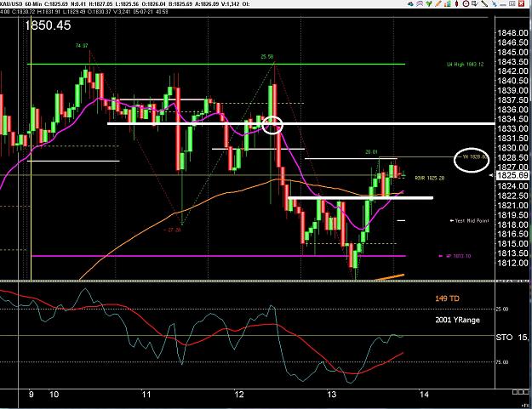
Task: Select the yellow vertical line near date 9
Action: coord(31,149)
